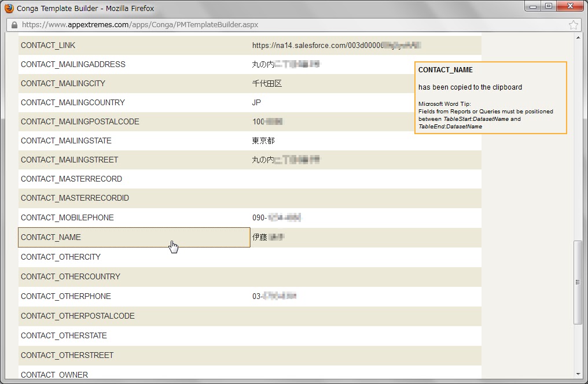Click the padlock security icon
The width and height of the screenshot is (588, 384).
point(14,25)
